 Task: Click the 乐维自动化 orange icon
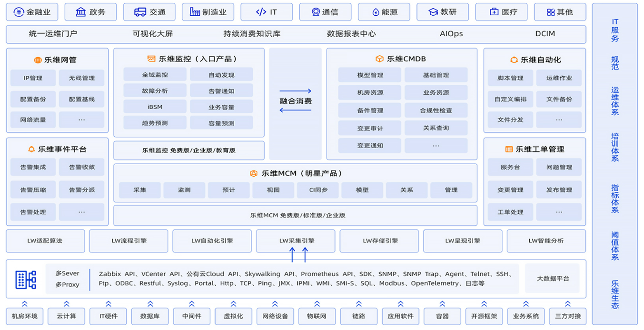(x=514, y=60)
